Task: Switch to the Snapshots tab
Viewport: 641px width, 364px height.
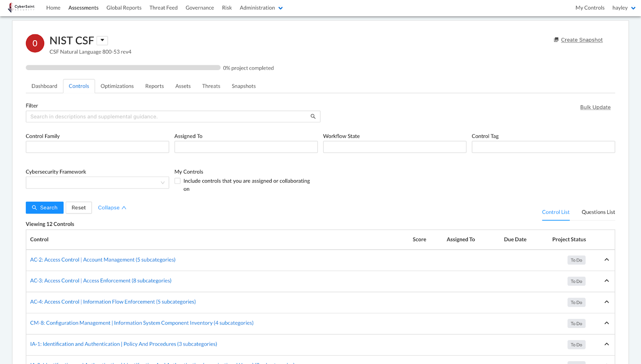Action: tap(244, 86)
